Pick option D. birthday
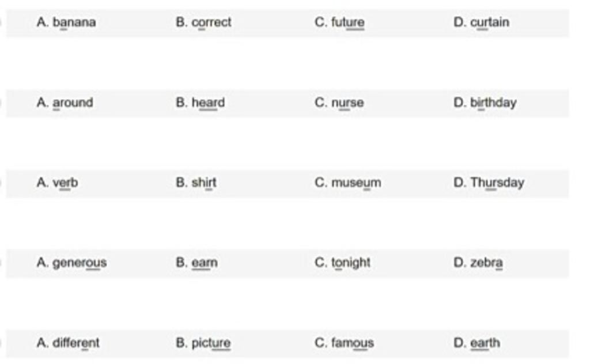This screenshot has height=364, width=590. 485,103
